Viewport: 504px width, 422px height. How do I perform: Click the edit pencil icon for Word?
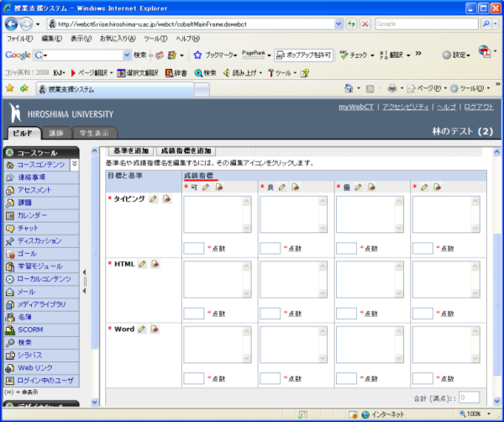point(142,329)
